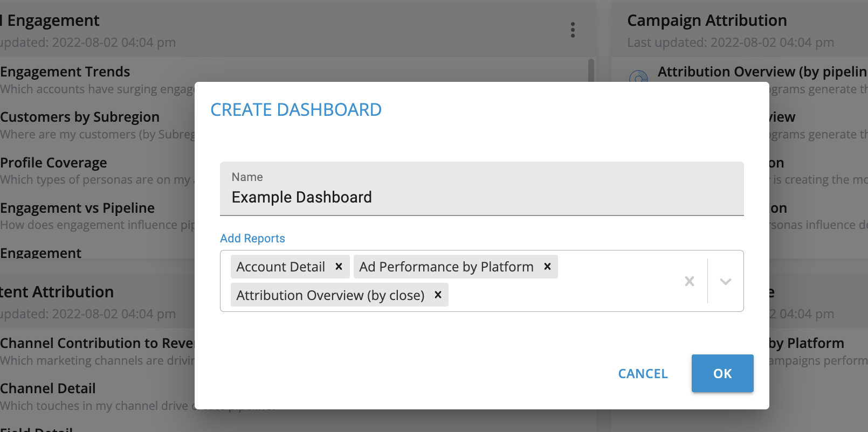Click the dashboard Name input field
Viewport: 868px width, 432px height.
(x=482, y=189)
